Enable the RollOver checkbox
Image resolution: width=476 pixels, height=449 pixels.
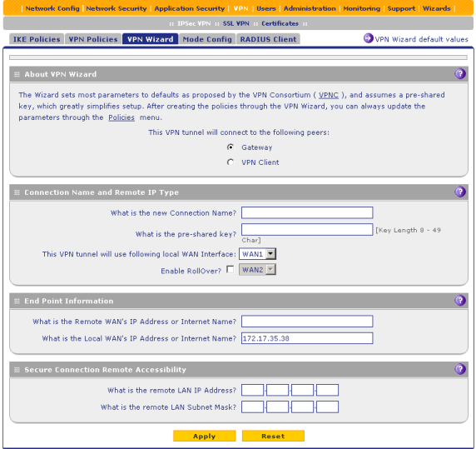point(231,269)
